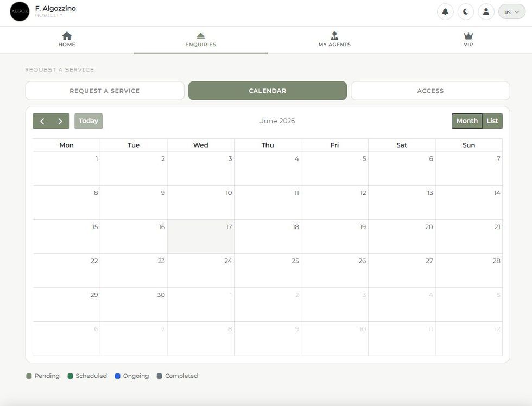Click the NOBILITY membership label
532x406 pixels.
point(49,15)
